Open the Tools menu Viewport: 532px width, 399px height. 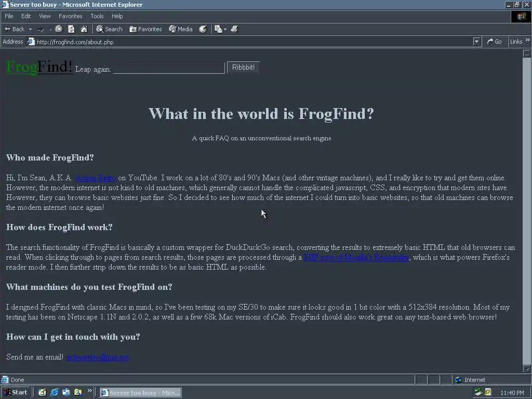[97, 16]
